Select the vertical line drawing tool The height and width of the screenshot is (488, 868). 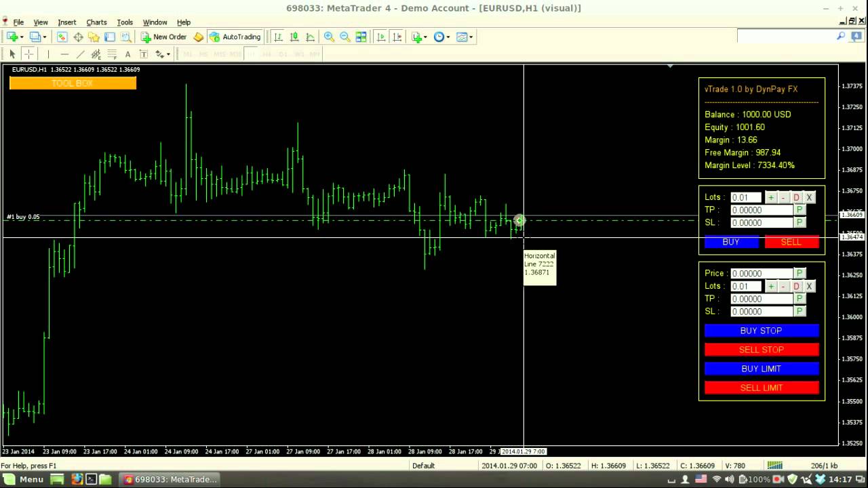click(x=48, y=54)
